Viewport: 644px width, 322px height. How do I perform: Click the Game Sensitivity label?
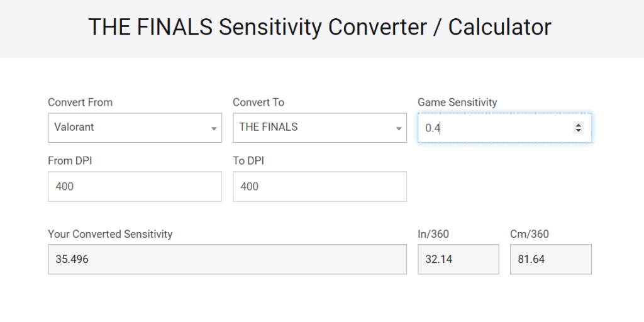(x=457, y=103)
